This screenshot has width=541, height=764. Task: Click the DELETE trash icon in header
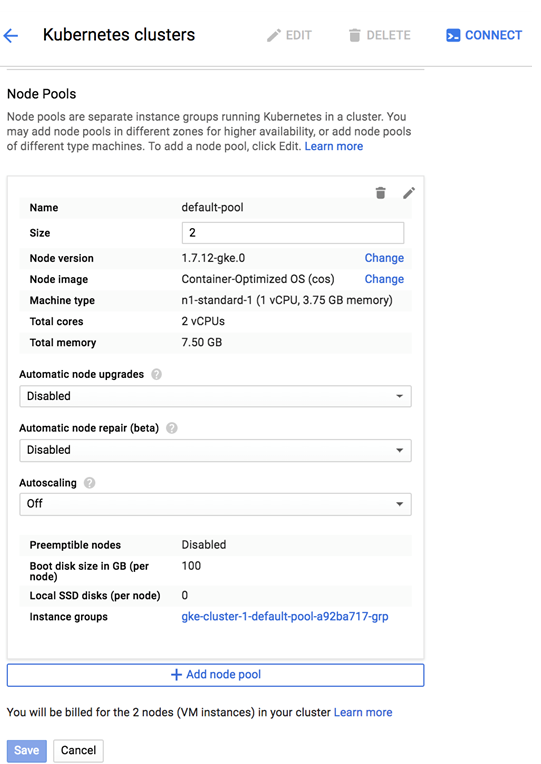pos(355,36)
